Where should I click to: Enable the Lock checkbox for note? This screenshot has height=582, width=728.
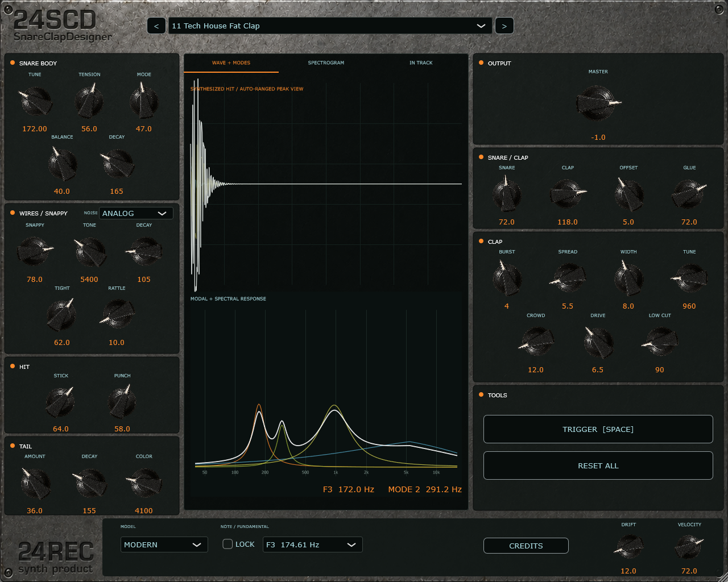click(227, 544)
